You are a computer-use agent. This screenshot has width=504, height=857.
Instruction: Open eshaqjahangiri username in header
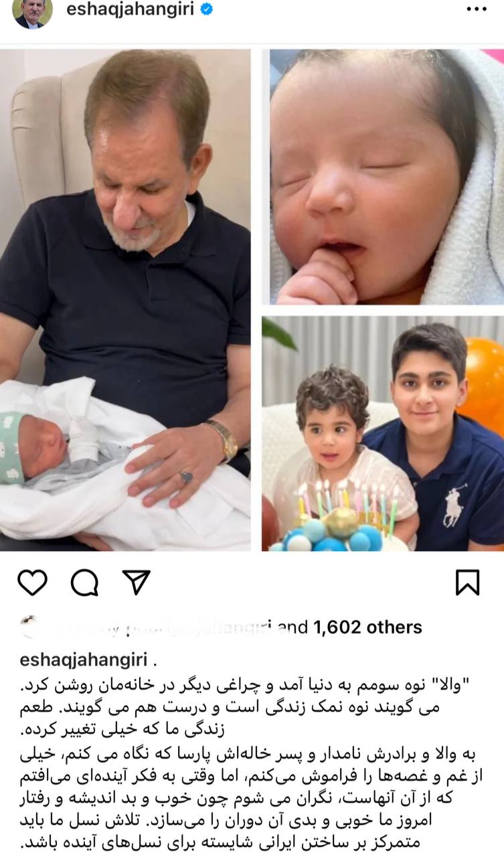click(132, 10)
